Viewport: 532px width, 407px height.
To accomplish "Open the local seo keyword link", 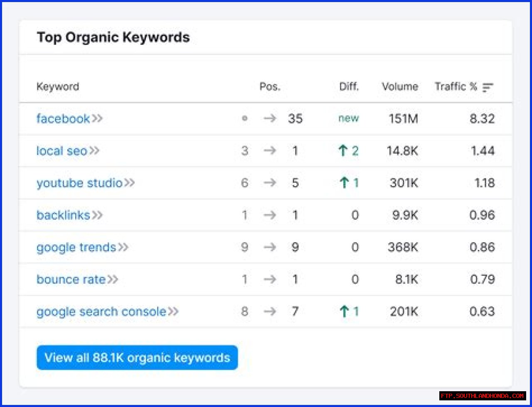I will 62,151.
